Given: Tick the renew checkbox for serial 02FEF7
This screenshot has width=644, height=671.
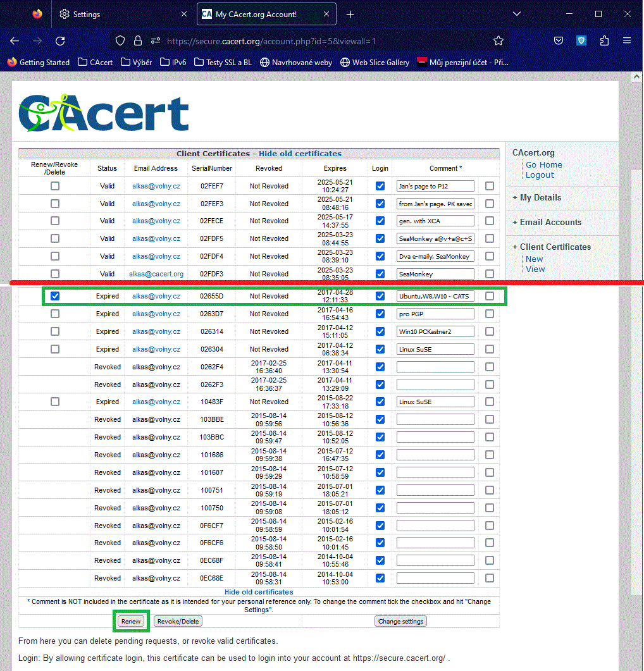Looking at the screenshot, I should click(55, 186).
